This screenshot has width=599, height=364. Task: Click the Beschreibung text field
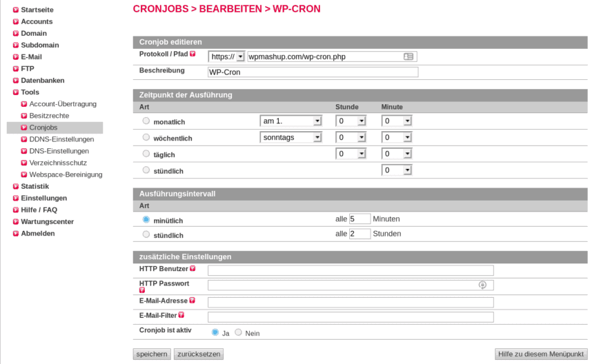point(313,72)
